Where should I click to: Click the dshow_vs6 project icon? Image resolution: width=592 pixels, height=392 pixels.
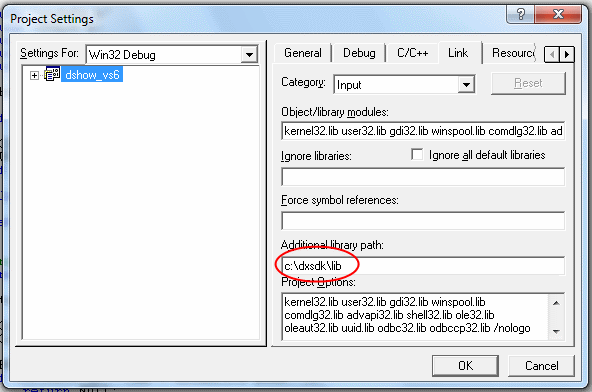pyautogui.click(x=52, y=74)
